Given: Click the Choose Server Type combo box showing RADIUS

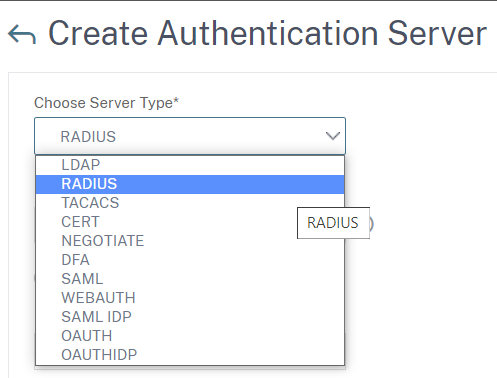Looking at the screenshot, I should pos(190,136).
